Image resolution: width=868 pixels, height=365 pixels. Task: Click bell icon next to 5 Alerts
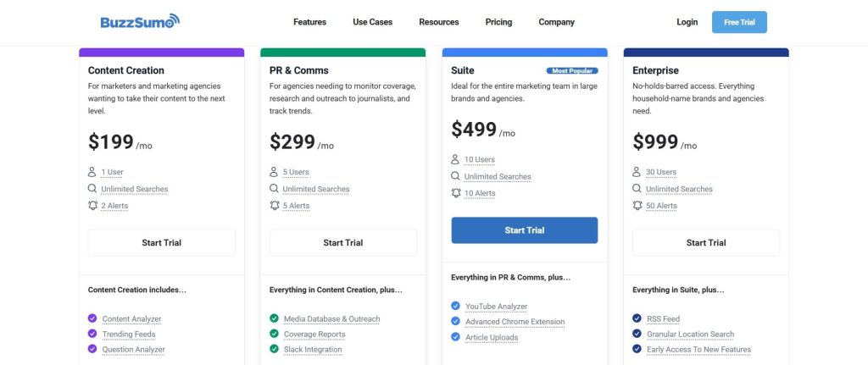click(274, 206)
